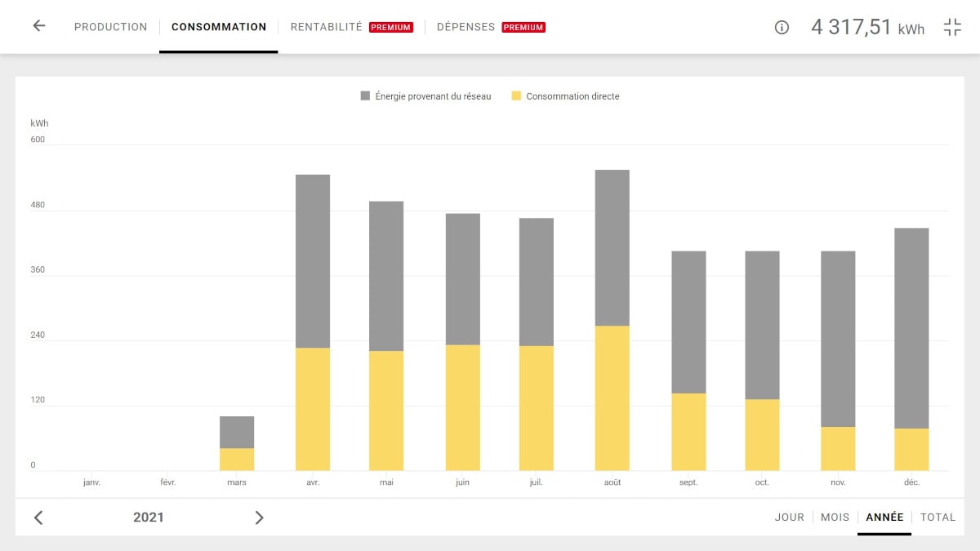The image size is (980, 551).
Task: Go to previous year with left chevron
Action: [x=38, y=518]
